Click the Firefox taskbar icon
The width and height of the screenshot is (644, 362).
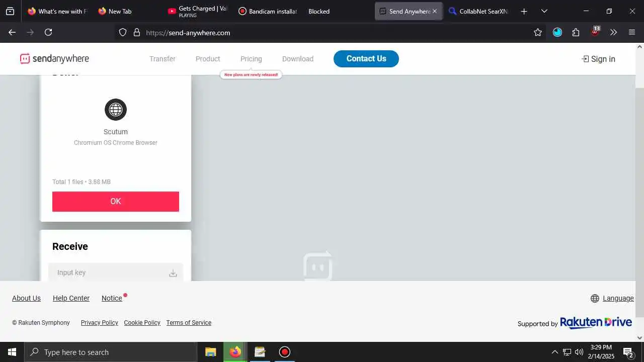(235, 352)
